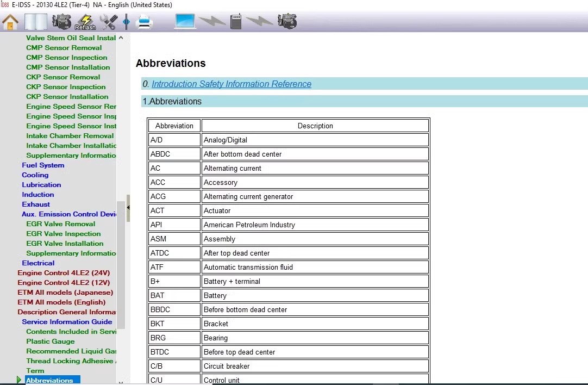Click the navigation tree vertical scrollbar thumb
588x385 pixels.
coord(121,264)
